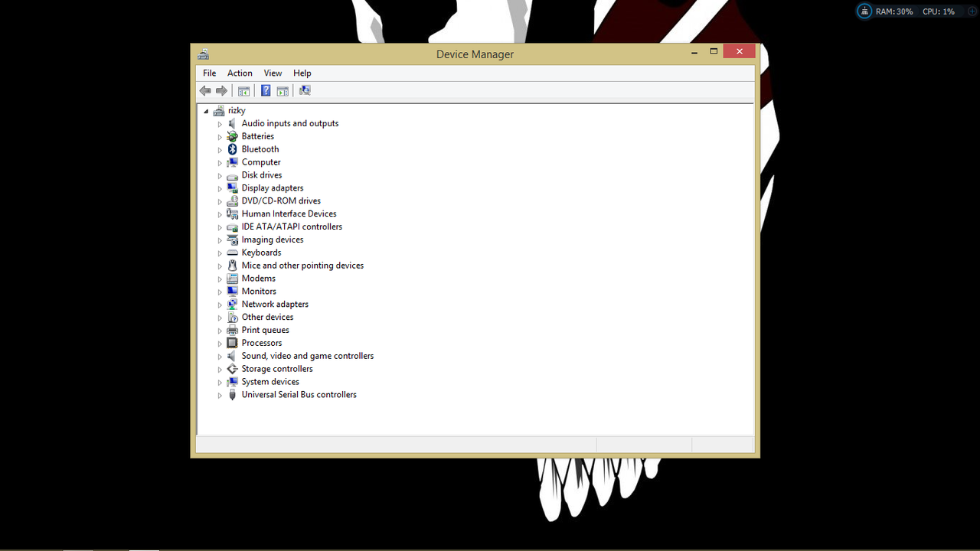Screen dimensions: 980x551
Task: Click the Scan for hardware changes icon
Action: [305, 90]
